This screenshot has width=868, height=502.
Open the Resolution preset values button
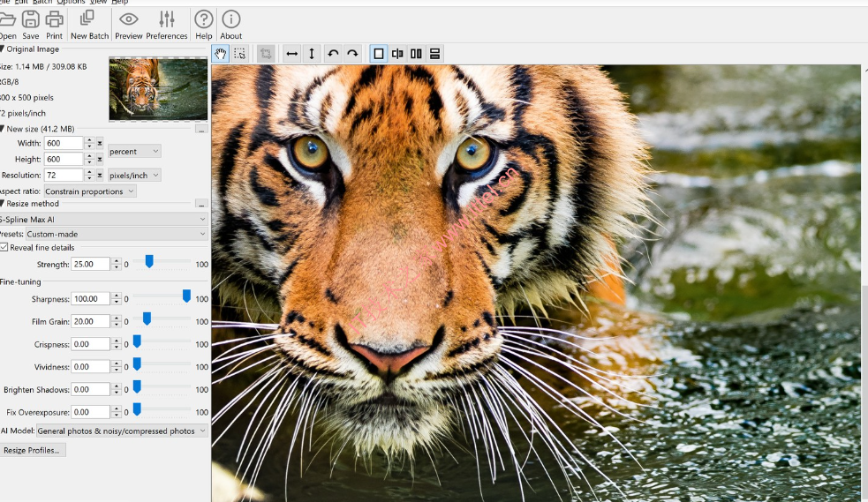100,176
